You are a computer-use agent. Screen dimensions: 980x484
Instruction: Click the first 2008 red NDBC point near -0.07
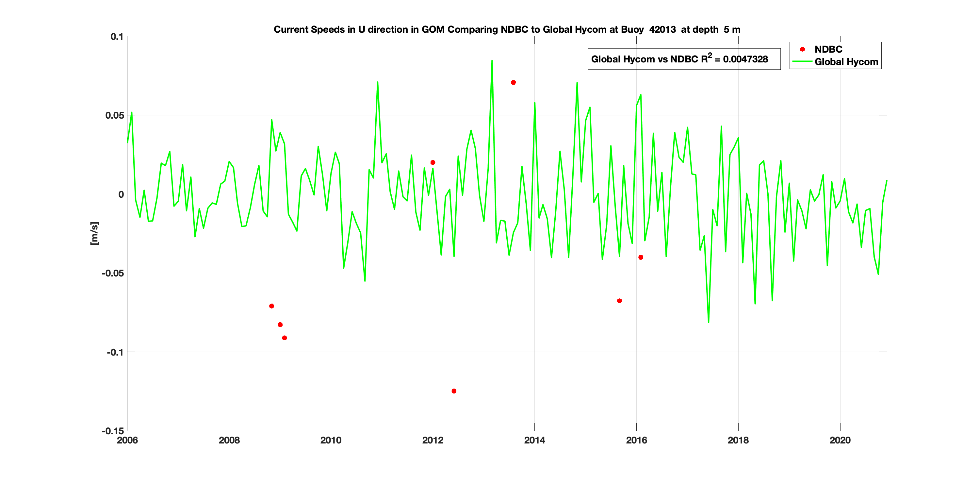(271, 306)
